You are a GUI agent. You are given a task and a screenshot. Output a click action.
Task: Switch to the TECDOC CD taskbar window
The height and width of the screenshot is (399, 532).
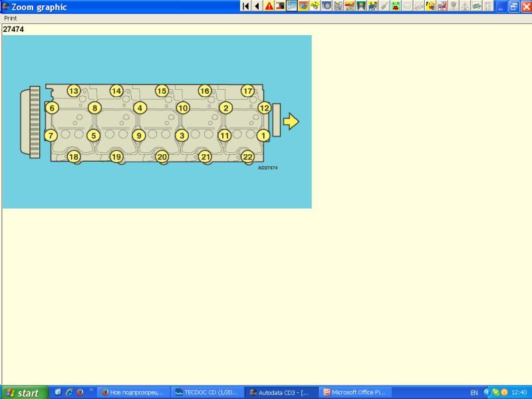coord(207,392)
